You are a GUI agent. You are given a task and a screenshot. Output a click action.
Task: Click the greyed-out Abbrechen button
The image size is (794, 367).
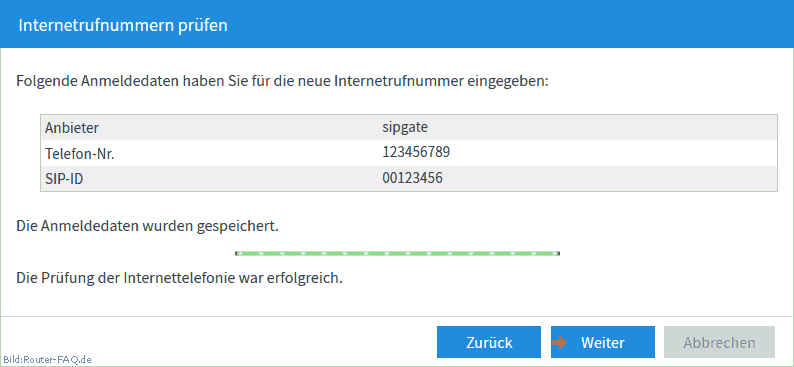[x=719, y=342]
